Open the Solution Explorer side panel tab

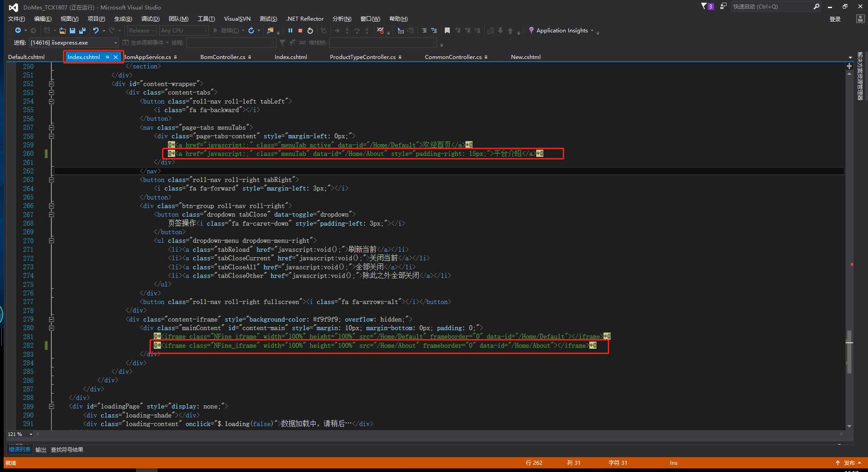(x=860, y=76)
